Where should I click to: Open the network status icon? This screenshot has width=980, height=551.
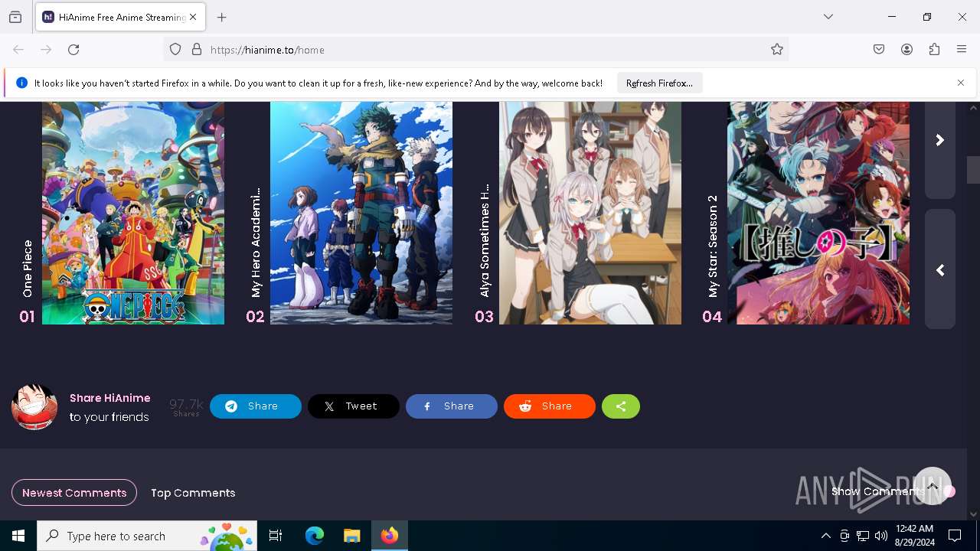pos(863,536)
